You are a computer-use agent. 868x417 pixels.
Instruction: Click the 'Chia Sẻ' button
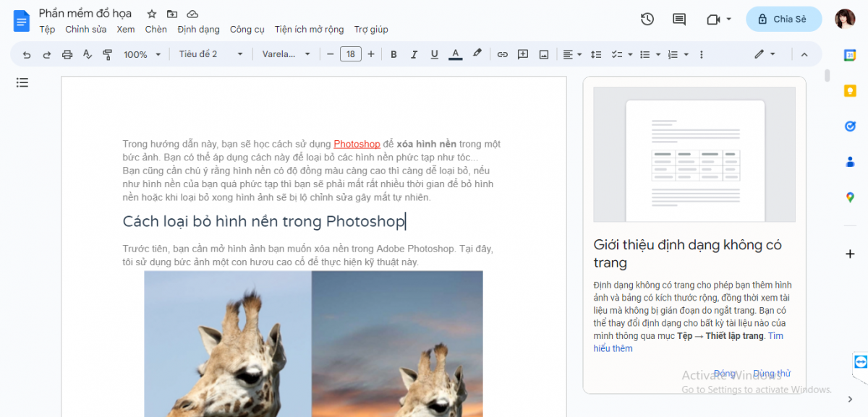[783, 19]
